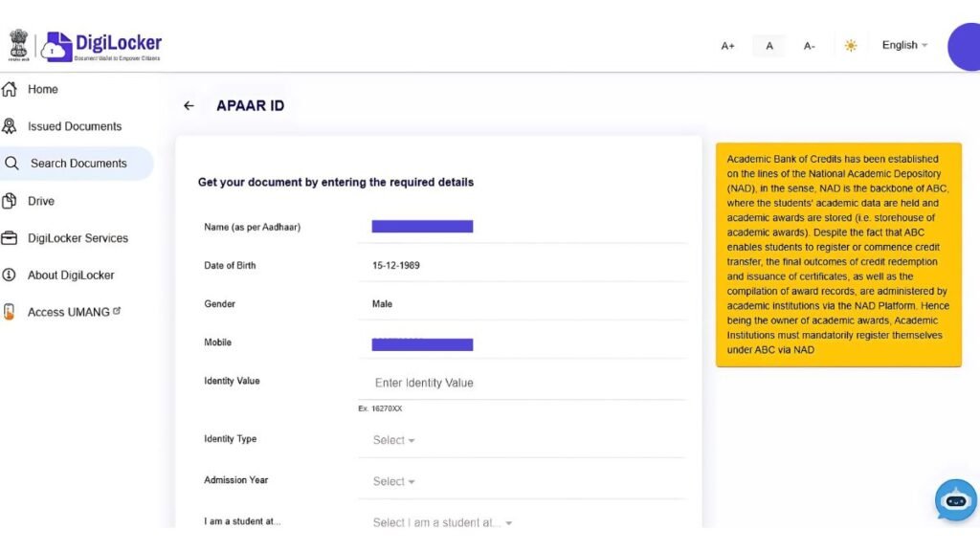980x551 pixels.
Task: Click the Admission Year label
Action: point(235,480)
